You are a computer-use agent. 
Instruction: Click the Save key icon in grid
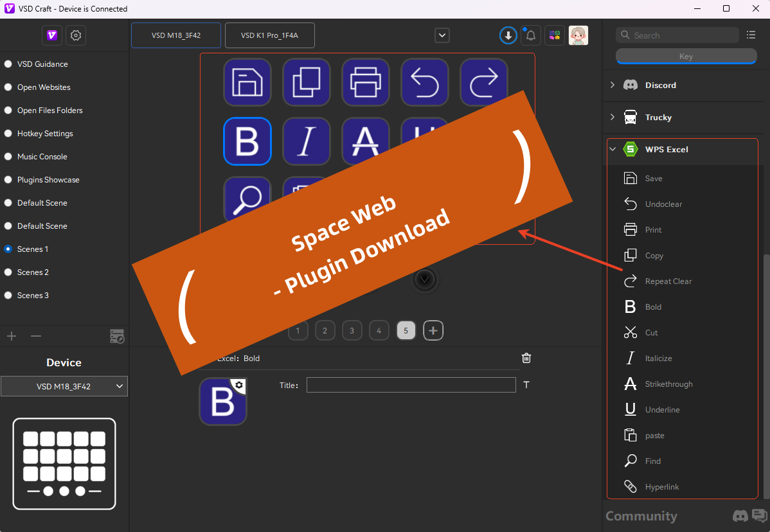pyautogui.click(x=247, y=82)
